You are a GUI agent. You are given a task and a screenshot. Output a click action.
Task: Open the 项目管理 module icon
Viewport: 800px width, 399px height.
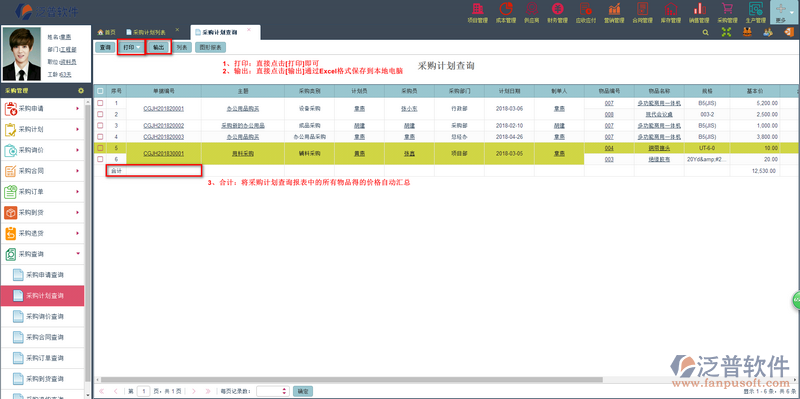point(478,12)
